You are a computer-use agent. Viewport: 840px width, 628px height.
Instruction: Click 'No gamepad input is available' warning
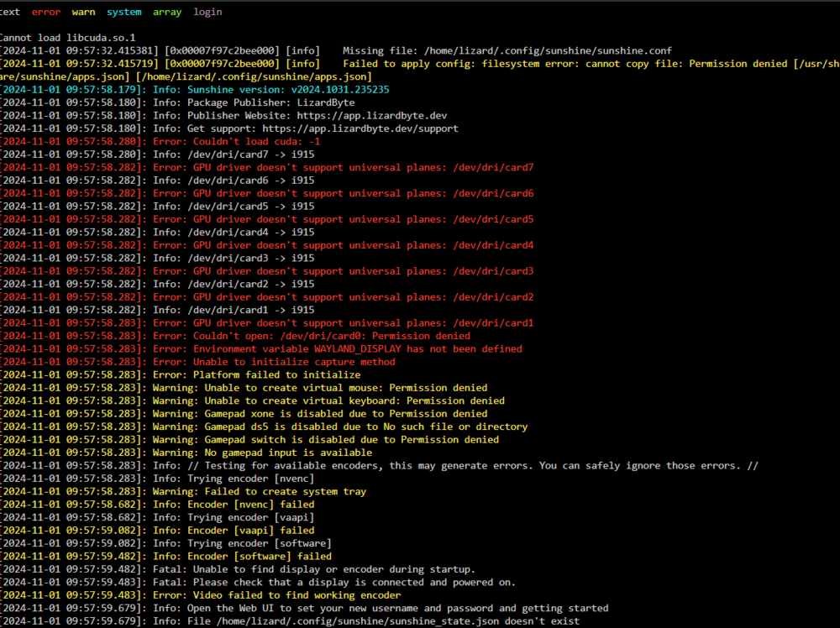[x=186, y=453]
